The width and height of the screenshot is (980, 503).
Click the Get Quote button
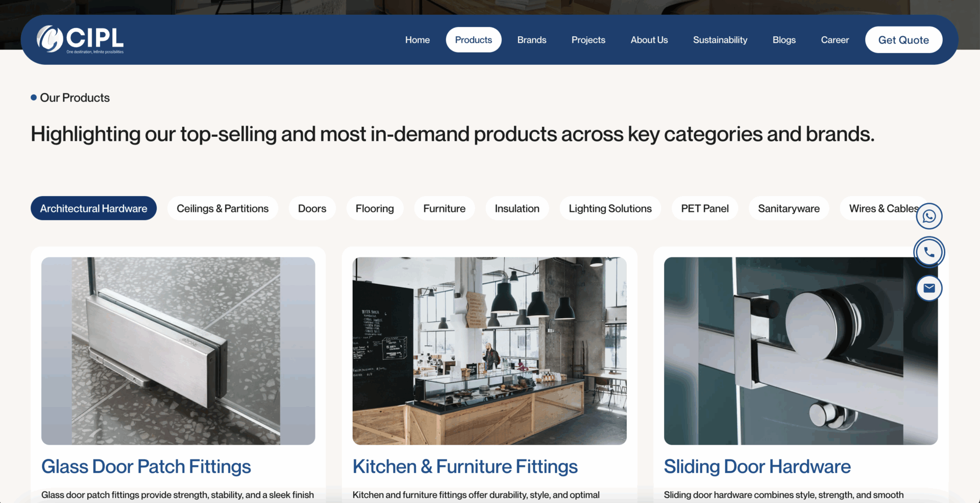(903, 40)
